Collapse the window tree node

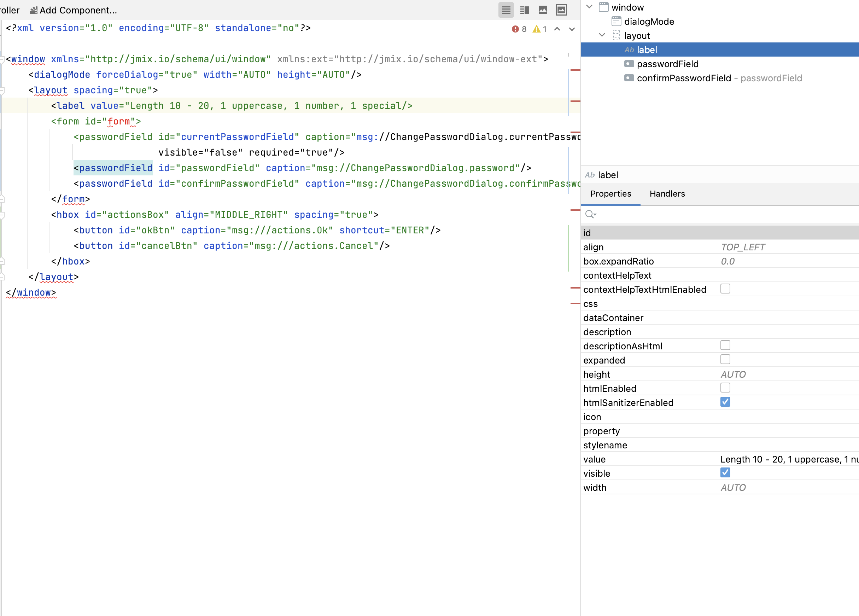click(589, 7)
